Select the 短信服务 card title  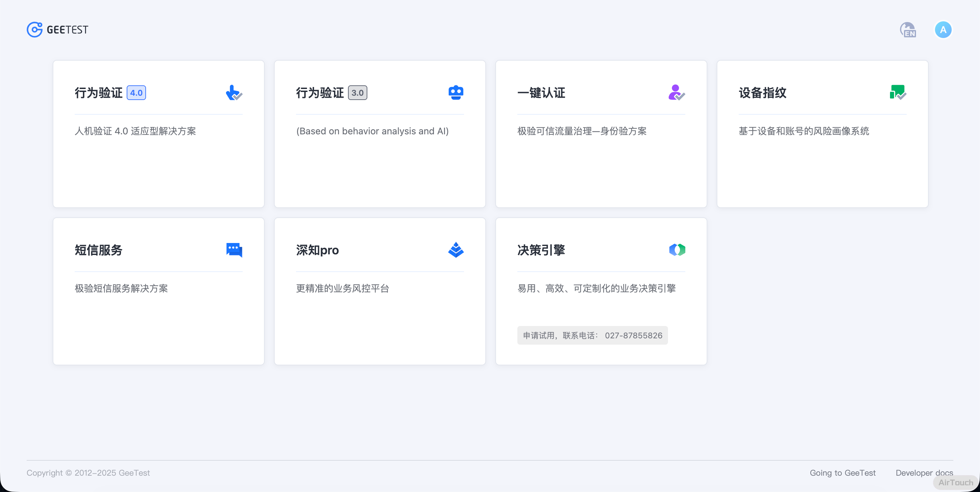[x=99, y=250]
